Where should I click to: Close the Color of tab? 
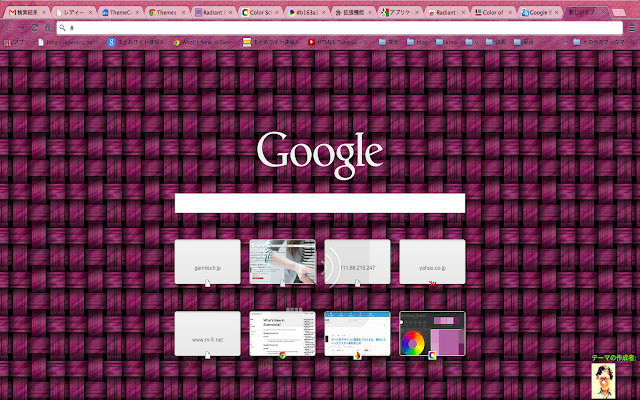[x=510, y=13]
